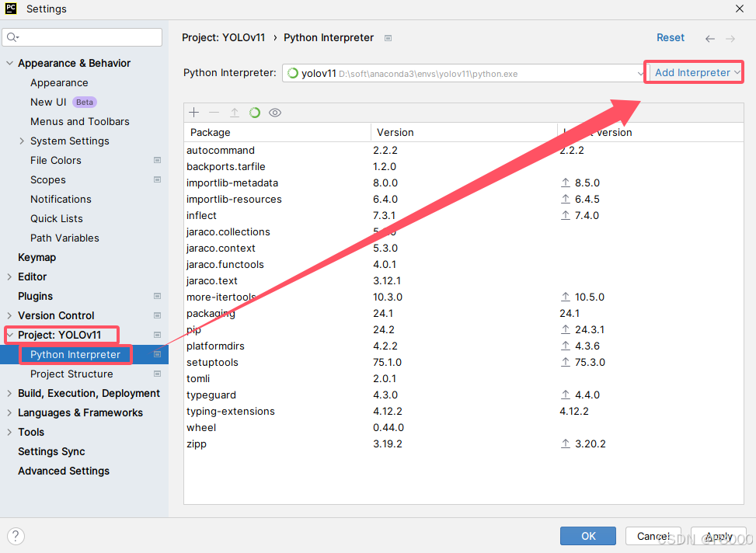The width and height of the screenshot is (756, 553).
Task: Click the PyCharm logo in the title bar
Action: pos(11,9)
